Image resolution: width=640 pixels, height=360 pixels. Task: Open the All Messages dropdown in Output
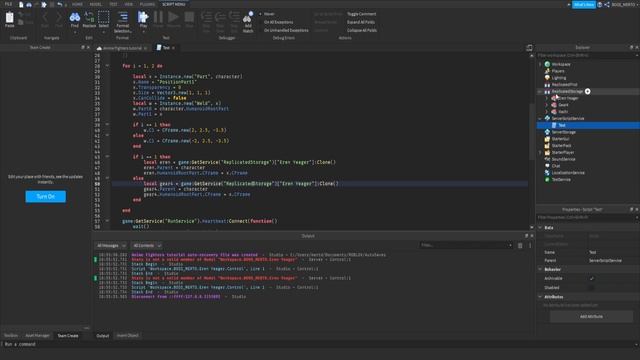pos(111,245)
